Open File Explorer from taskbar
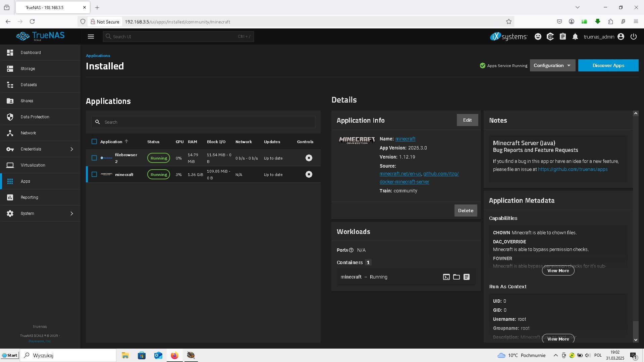 [x=125, y=355]
